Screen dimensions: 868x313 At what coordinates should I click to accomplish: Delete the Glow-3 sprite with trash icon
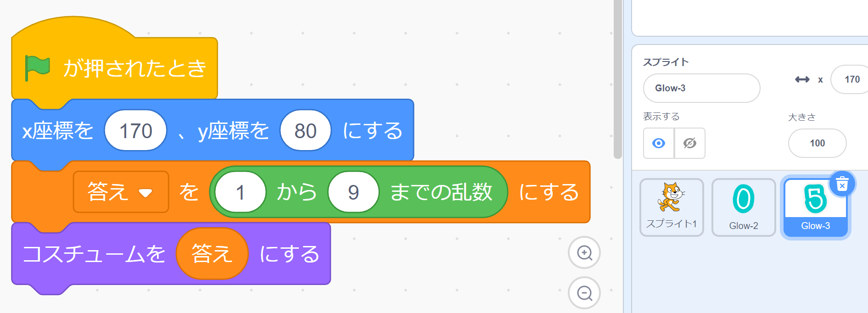pos(842,184)
